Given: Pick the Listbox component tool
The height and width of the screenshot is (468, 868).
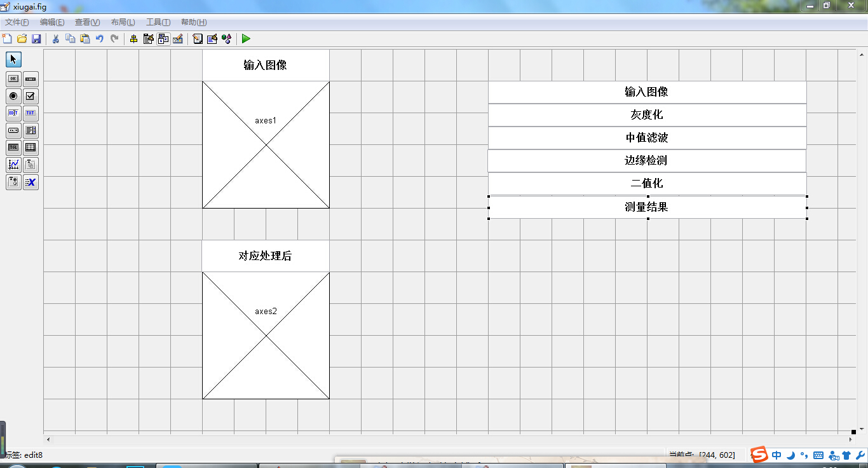Looking at the screenshot, I should (x=31, y=130).
